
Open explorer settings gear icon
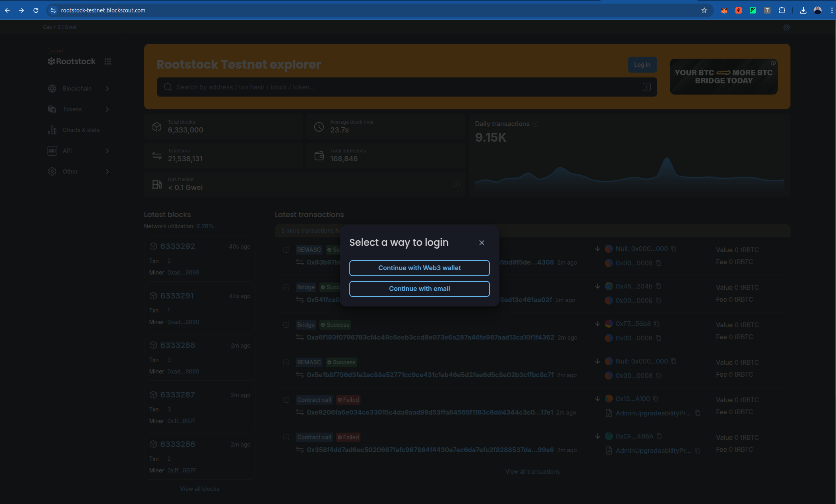(786, 27)
